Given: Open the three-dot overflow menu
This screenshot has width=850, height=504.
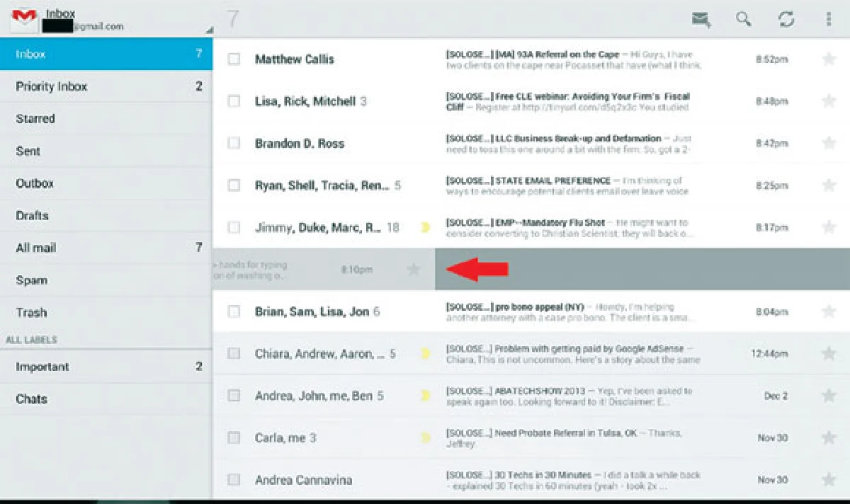Looking at the screenshot, I should [828, 19].
